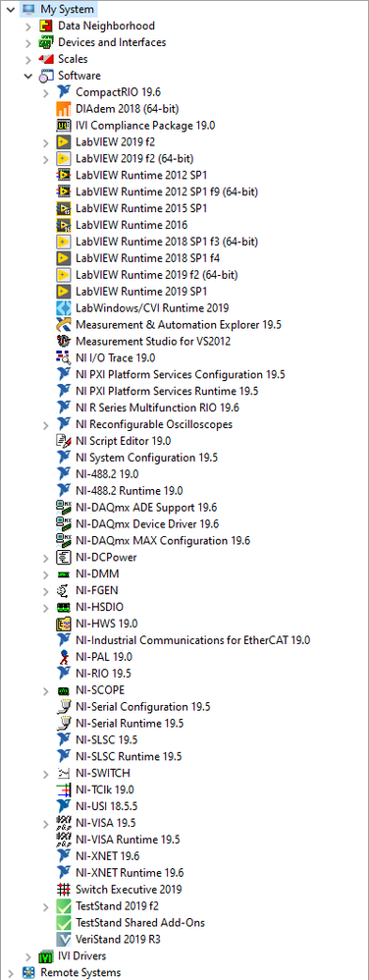Expand the NI-DMM entry
This screenshot has width=369, height=980.
pos(45,573)
